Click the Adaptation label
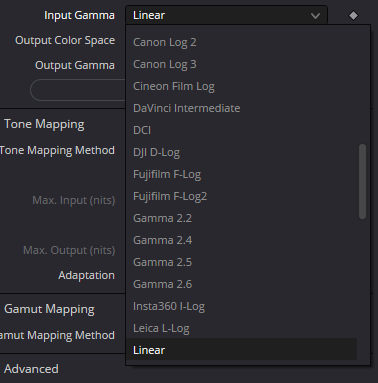This screenshot has width=378, height=383. (x=86, y=275)
